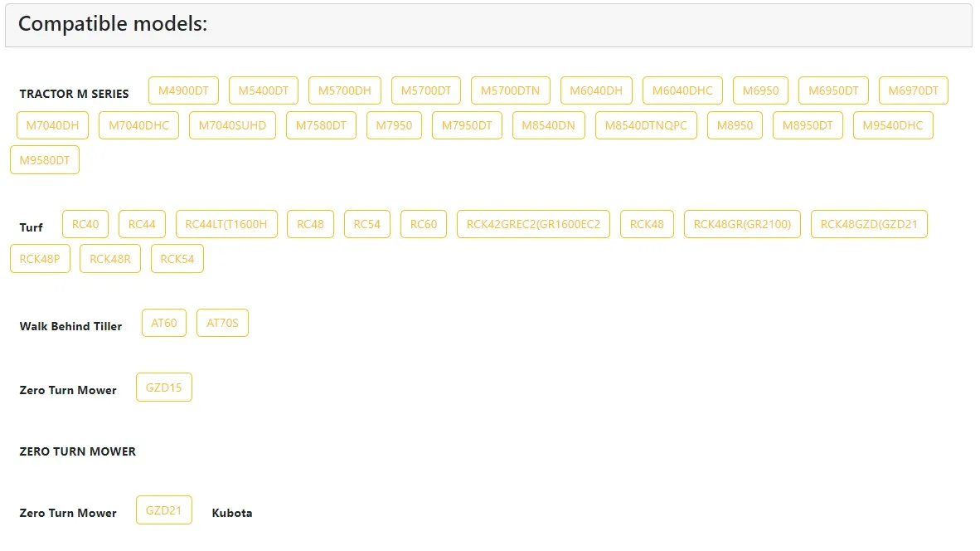Click the RCK42GREC2(GR1600EC2 tag
This screenshot has width=980, height=551.
click(x=533, y=224)
